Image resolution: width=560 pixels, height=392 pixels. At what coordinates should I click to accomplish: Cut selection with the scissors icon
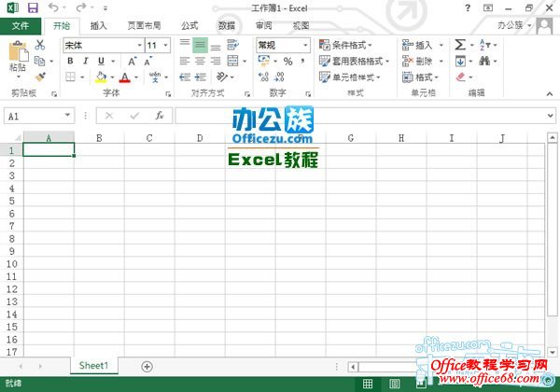tap(40, 45)
